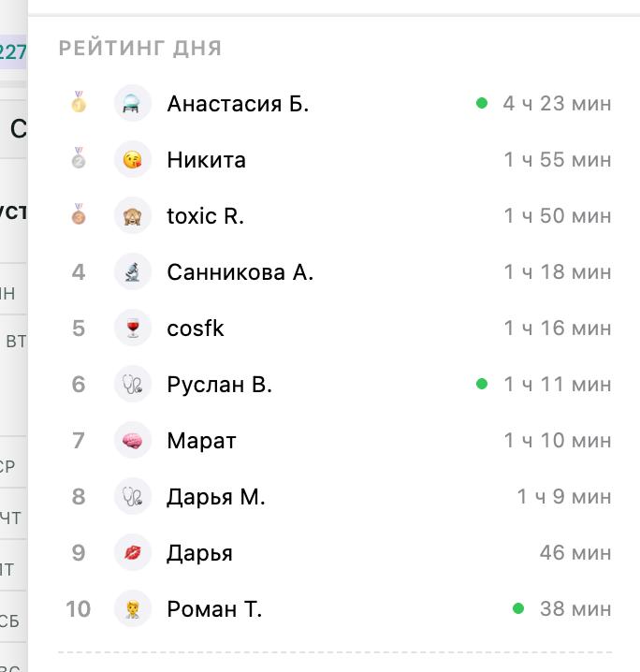The image size is (640, 672).
Task: Open Анастасия Б. avatar icon
Action: coord(132,103)
